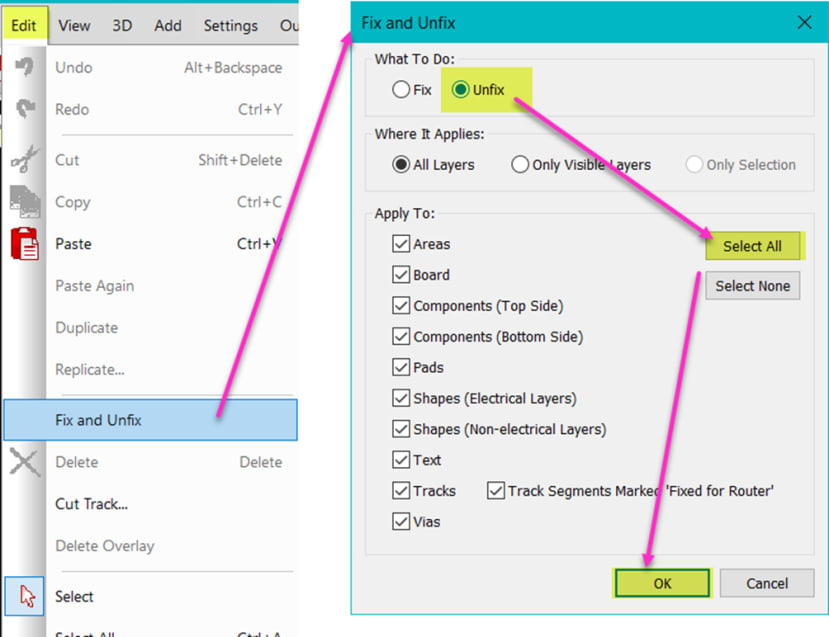Screen dimensions: 829x637
Task: Select All Layers radio option
Action: [x=434, y=164]
